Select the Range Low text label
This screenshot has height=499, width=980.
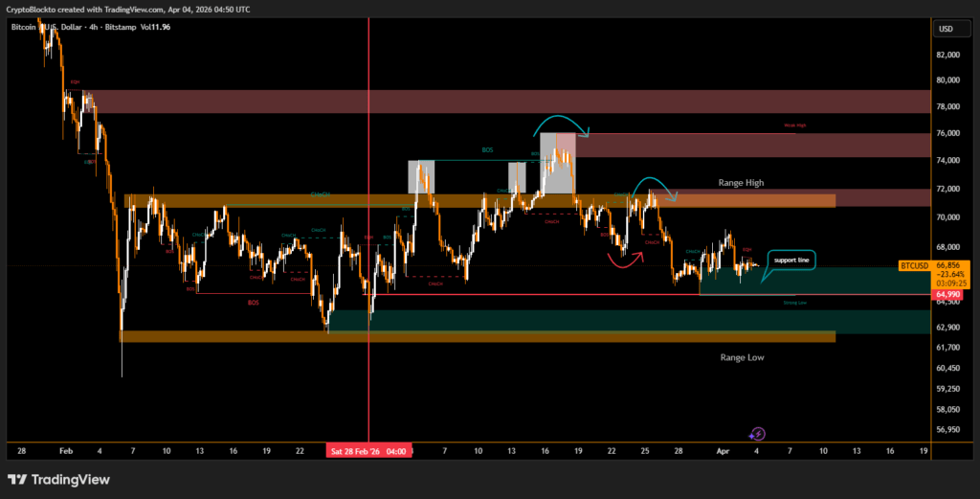742,357
